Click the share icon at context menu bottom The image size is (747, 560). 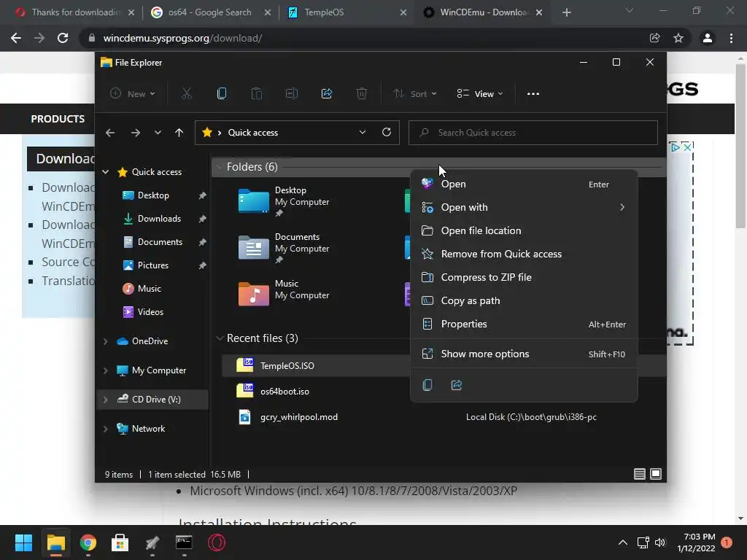point(457,385)
